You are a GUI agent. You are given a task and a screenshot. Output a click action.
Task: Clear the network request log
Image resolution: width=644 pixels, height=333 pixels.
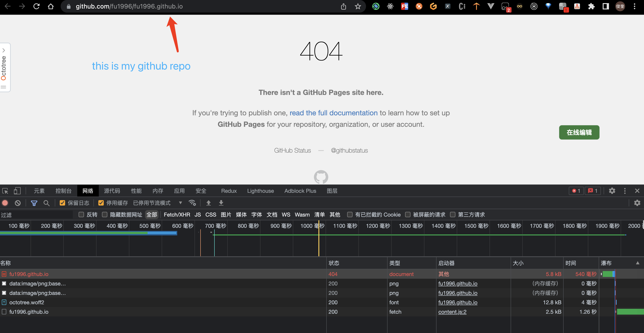coord(18,203)
